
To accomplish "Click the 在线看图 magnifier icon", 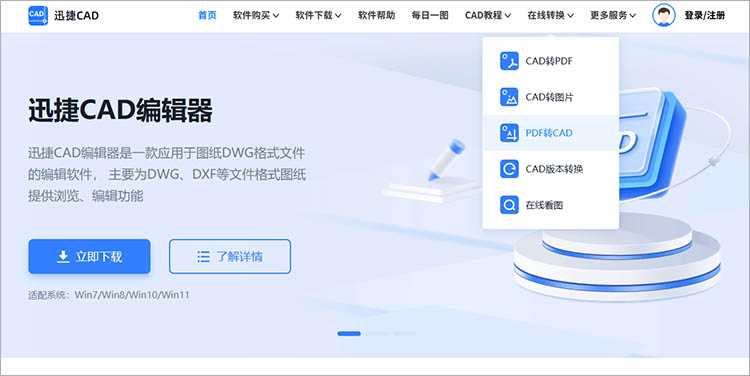I will click(509, 205).
